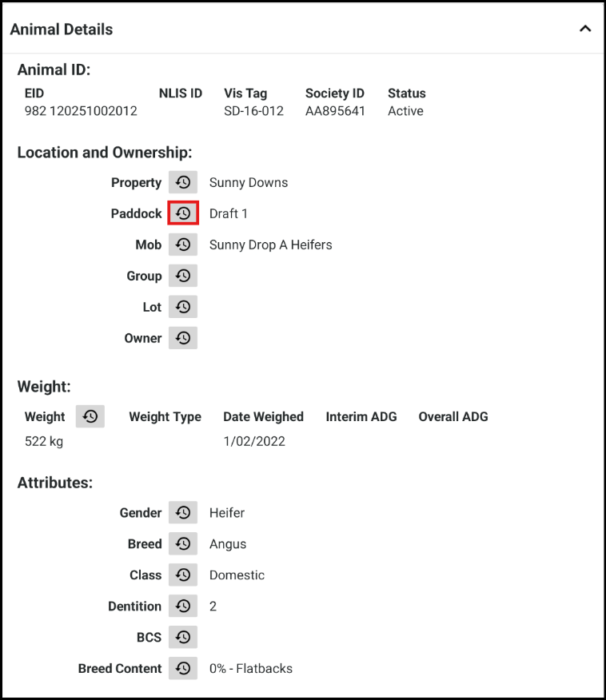Collapse the Animal Details panel
The height and width of the screenshot is (700, 606).
pos(585,29)
